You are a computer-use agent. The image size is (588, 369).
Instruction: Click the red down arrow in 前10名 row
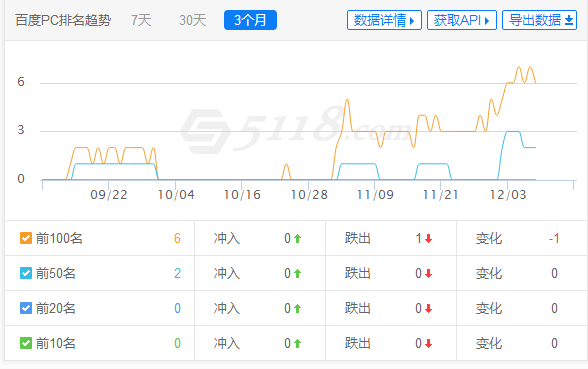(x=428, y=343)
